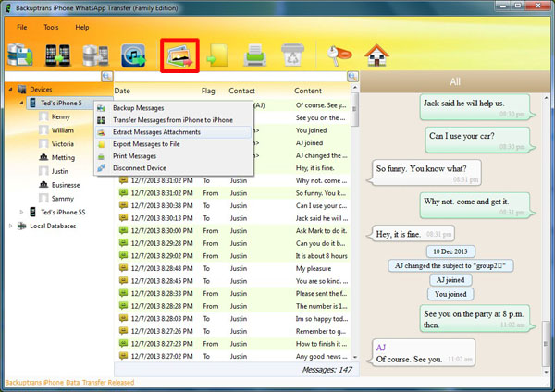Expand the Ted's iPhone 5S node
The width and height of the screenshot is (555, 392).
click(21, 212)
